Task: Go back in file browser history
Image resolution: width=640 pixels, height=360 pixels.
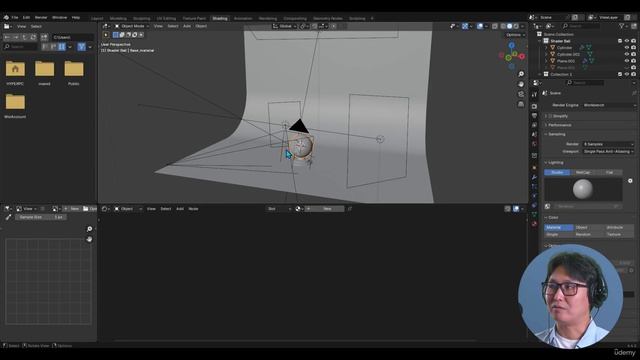Action: tap(7, 37)
